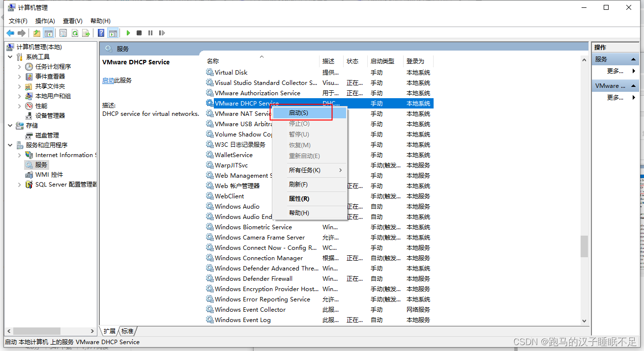Select Internet Information Services tree node
Viewport: 644px width, 351px height.
tap(66, 155)
